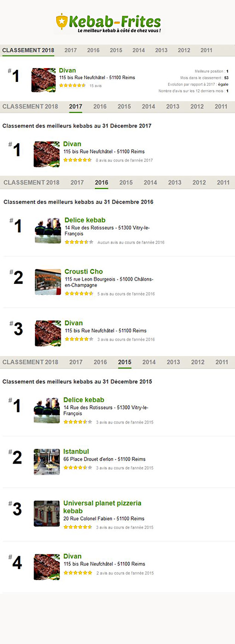The image size is (235, 644).
Task: Select the active CLASSEMENT 2018 tab
Action: (x=28, y=50)
